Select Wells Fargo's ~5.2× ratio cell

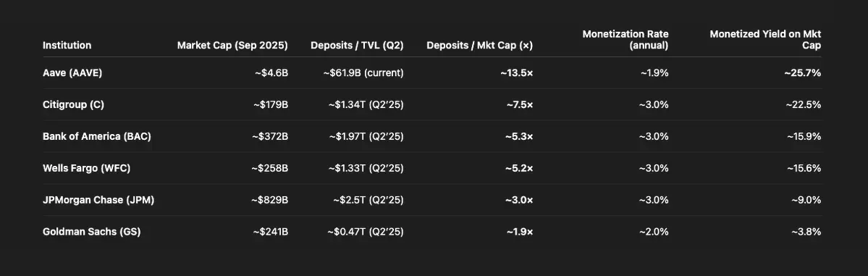(x=519, y=168)
